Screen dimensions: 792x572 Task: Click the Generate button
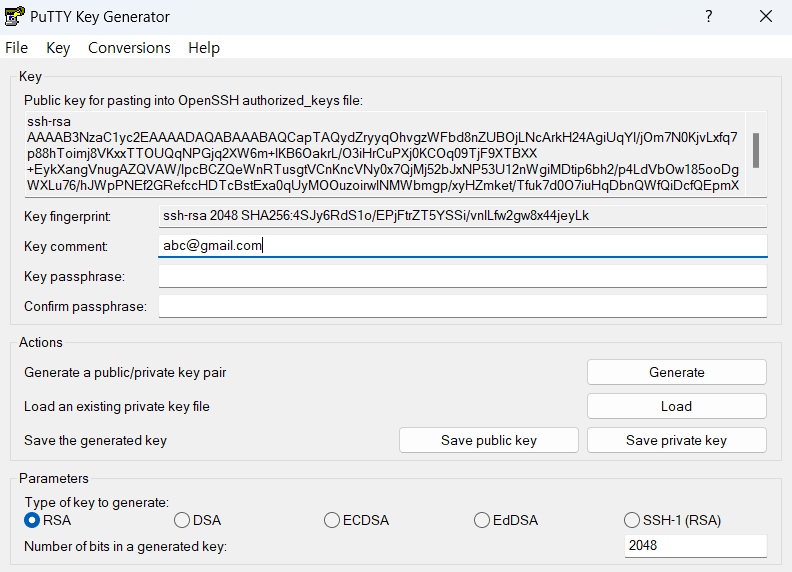(x=676, y=372)
